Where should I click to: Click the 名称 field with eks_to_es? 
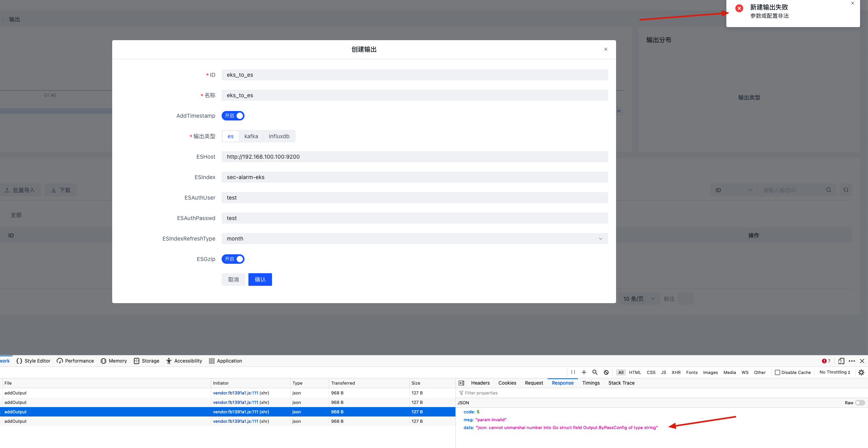click(415, 95)
